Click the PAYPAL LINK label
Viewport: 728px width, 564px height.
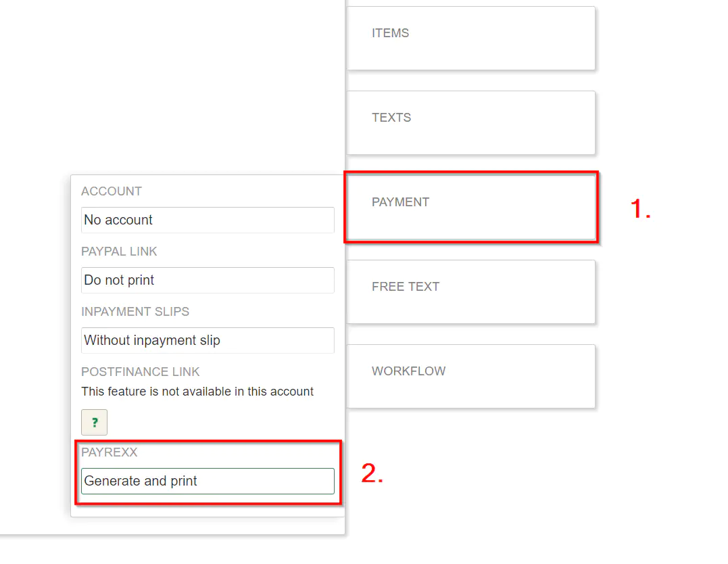[119, 252]
